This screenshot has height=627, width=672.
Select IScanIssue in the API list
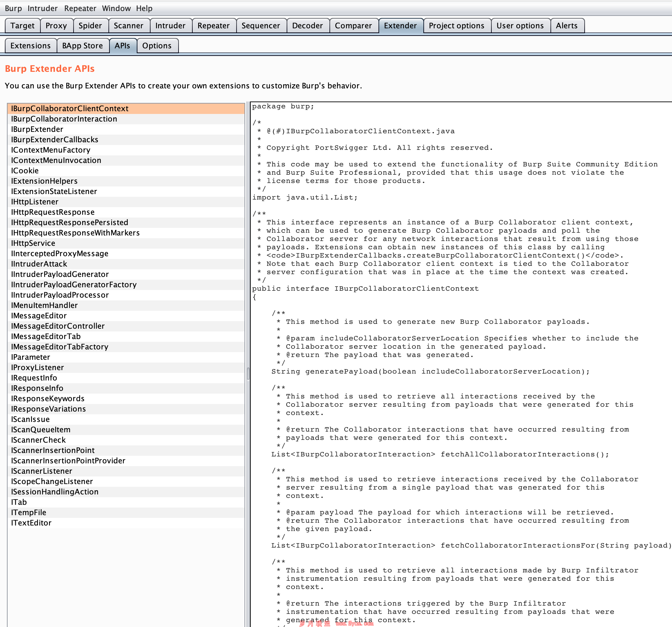[126, 419]
